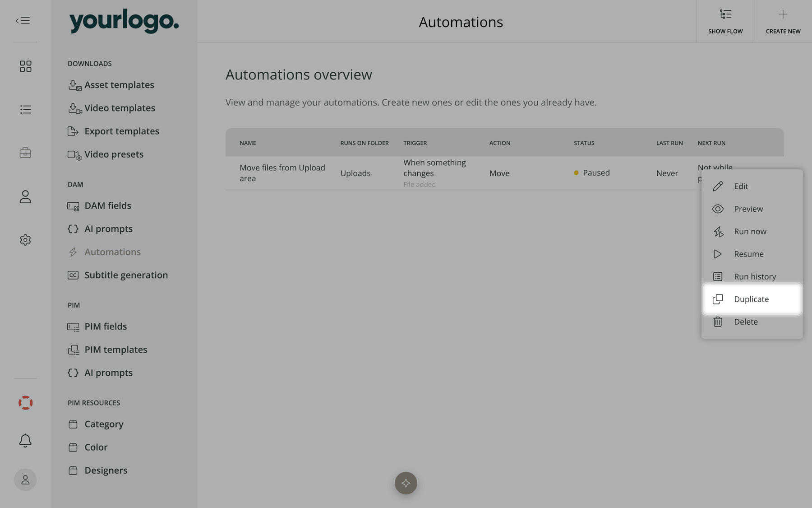812x508 pixels.
Task: Open the user icon in left rail
Action: tap(25, 196)
